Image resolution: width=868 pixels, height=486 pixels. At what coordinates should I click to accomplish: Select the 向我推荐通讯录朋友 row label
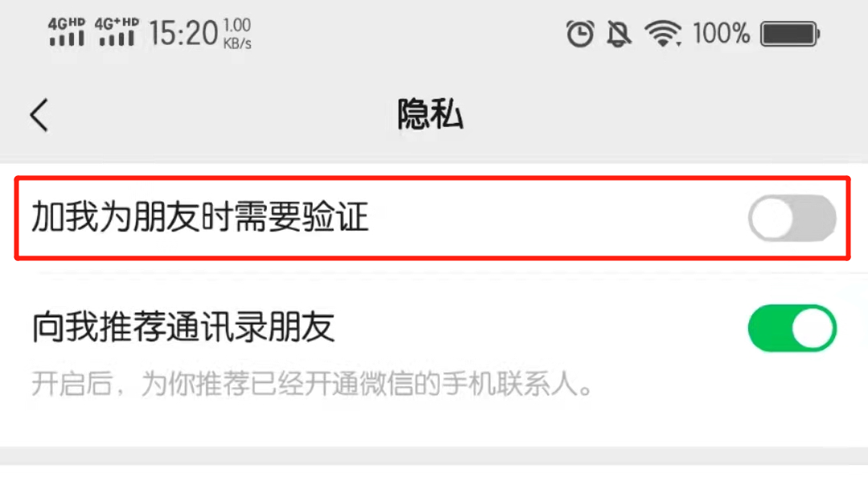183,327
